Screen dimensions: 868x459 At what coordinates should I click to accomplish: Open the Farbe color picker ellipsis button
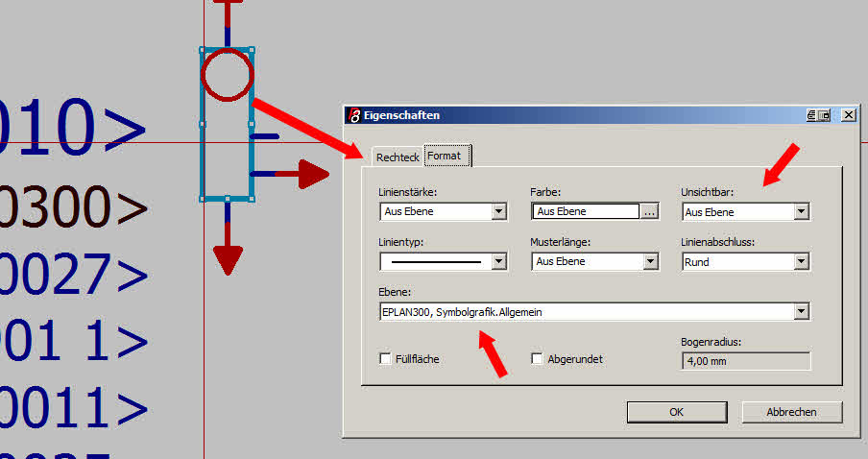(x=649, y=211)
